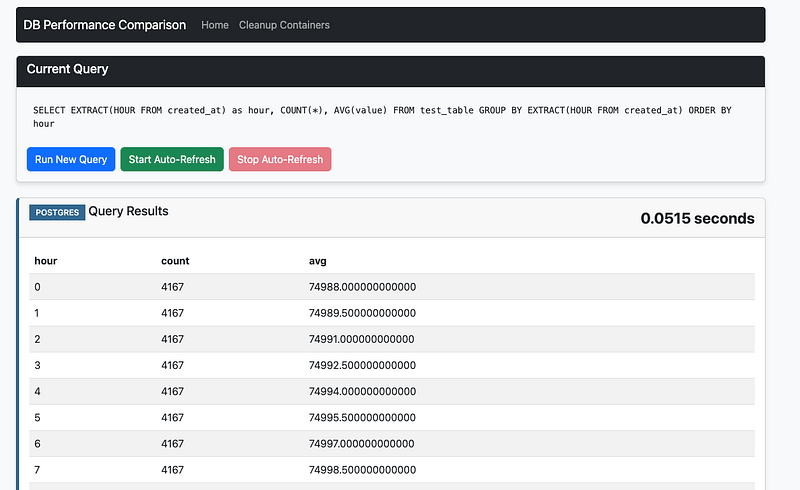Image resolution: width=800 pixels, height=490 pixels.
Task: Click the Current Query header
Action: click(x=67, y=69)
